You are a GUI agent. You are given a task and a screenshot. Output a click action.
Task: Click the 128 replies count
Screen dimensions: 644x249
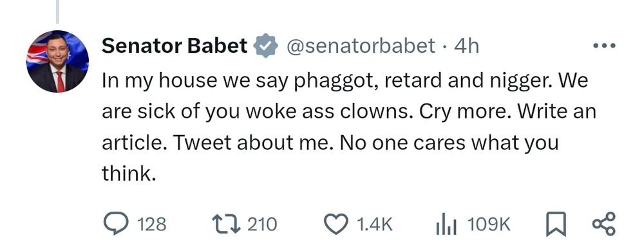(x=151, y=225)
